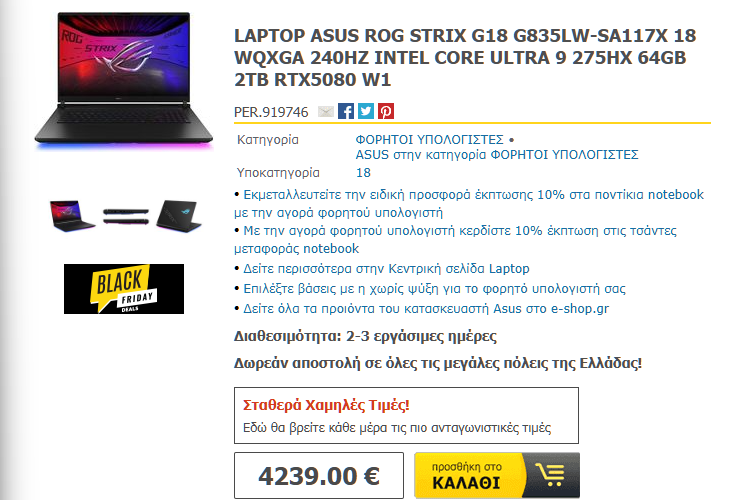The image size is (750, 500).
Task: Open the Black Friday Deals banner
Action: point(124,289)
